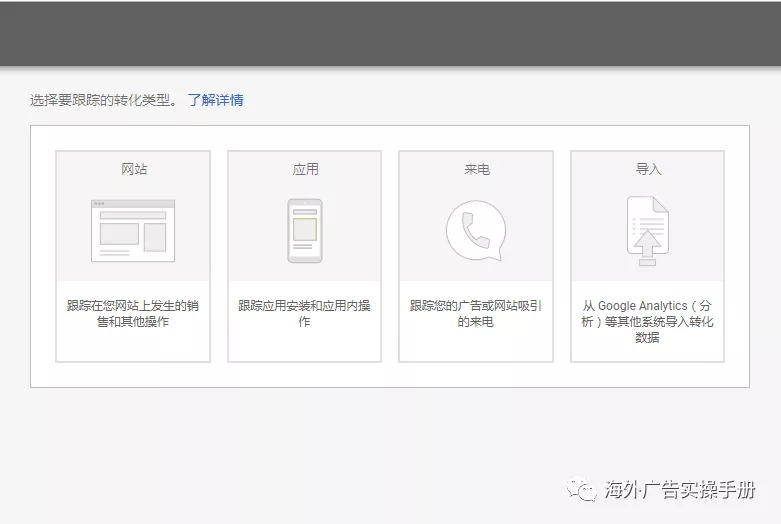The width and height of the screenshot is (781, 524).
Task: Click the 海外广告实操手册 watermark text
Action: click(x=680, y=490)
